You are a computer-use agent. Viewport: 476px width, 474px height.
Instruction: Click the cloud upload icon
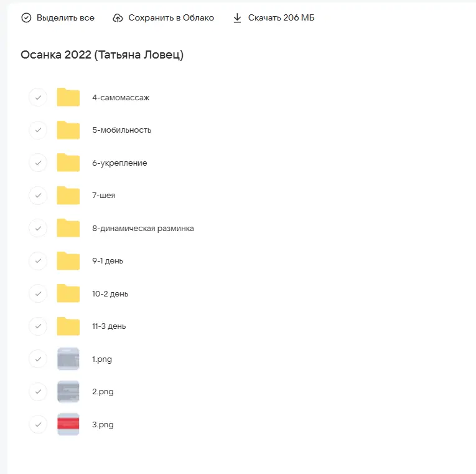(118, 18)
